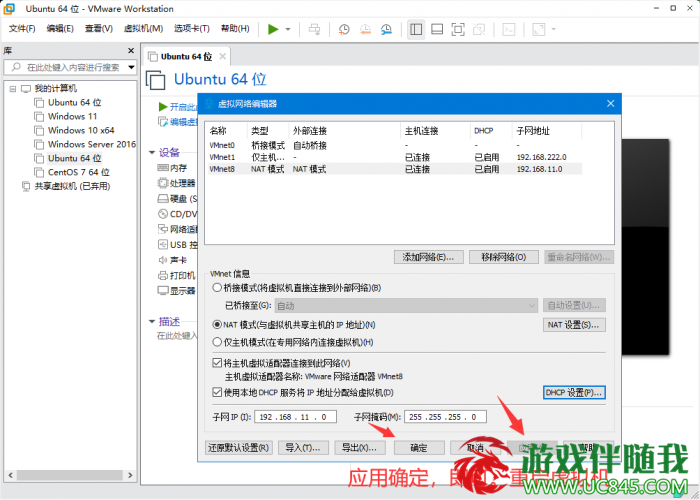
Task: Collapse the 描述 section triangle
Action: coord(152,321)
